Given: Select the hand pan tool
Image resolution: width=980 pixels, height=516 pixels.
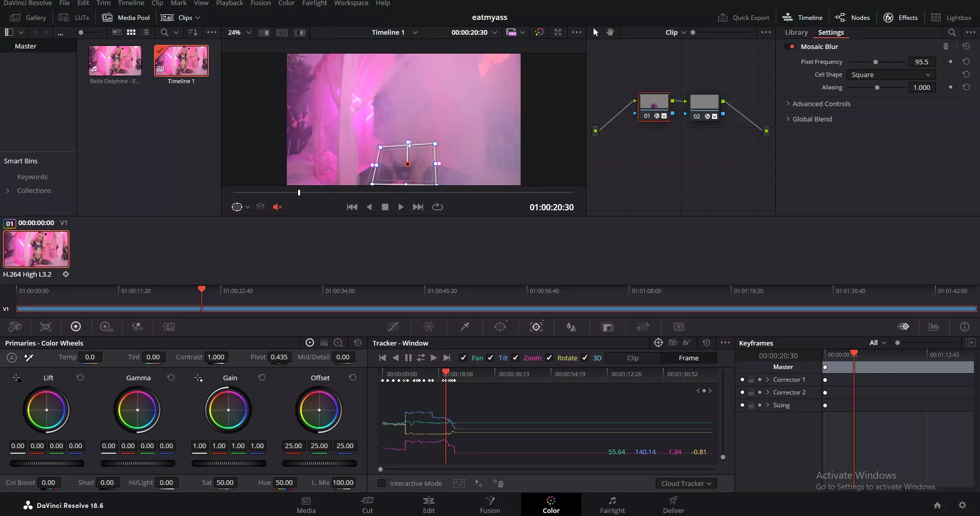Looking at the screenshot, I should 610,32.
